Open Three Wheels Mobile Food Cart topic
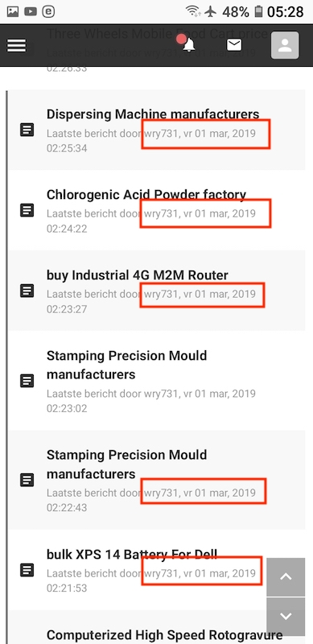Viewport: 313px width, 644px height. (158, 33)
